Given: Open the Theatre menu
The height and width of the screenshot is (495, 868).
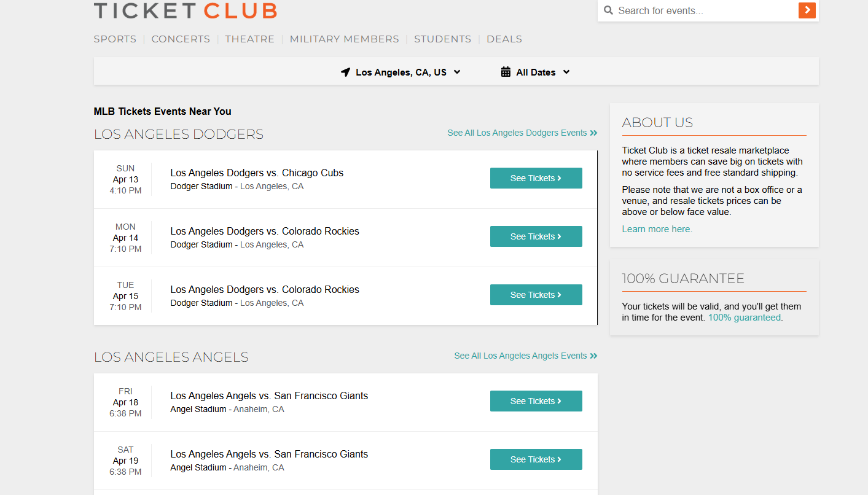Looking at the screenshot, I should click(x=249, y=39).
